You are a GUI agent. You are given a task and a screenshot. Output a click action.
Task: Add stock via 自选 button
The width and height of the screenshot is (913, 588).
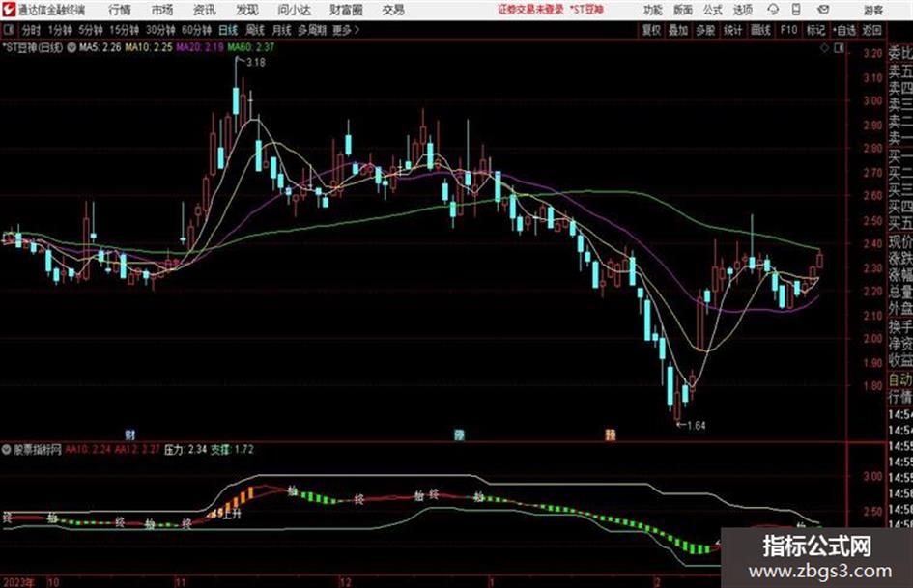pyautogui.click(x=844, y=30)
